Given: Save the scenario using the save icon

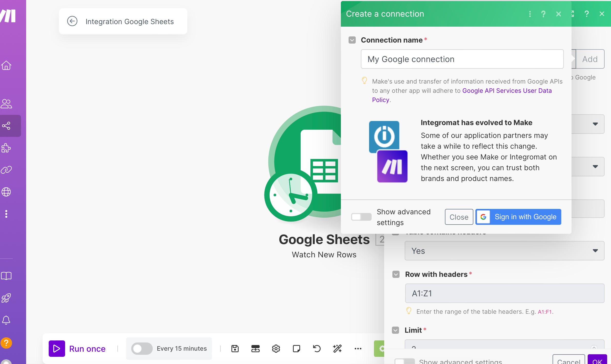Looking at the screenshot, I should [235, 348].
